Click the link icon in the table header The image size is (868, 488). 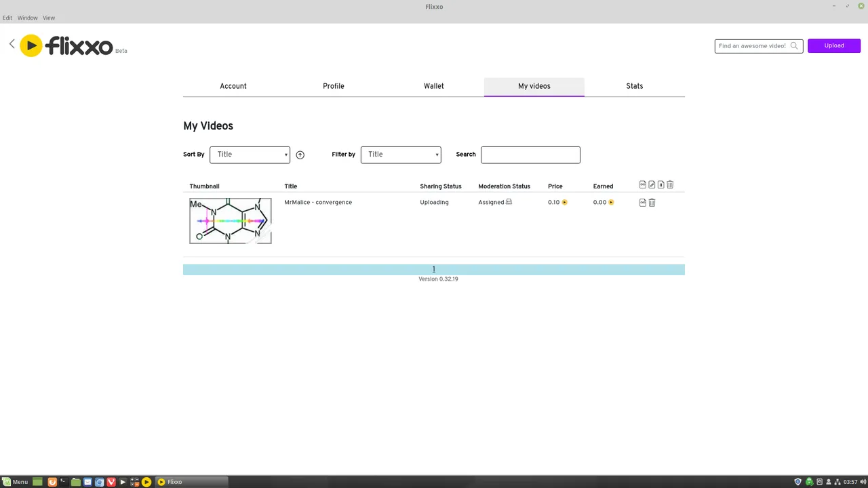(643, 184)
